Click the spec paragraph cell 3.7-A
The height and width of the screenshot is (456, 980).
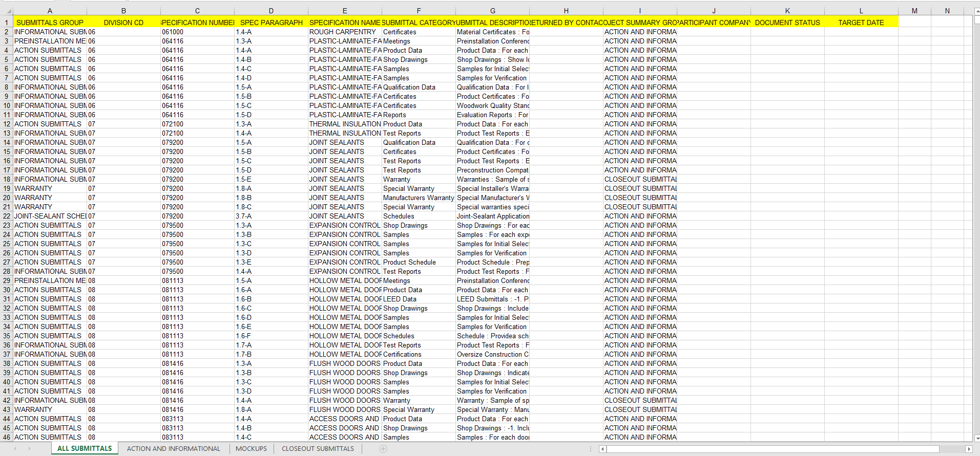coord(271,216)
